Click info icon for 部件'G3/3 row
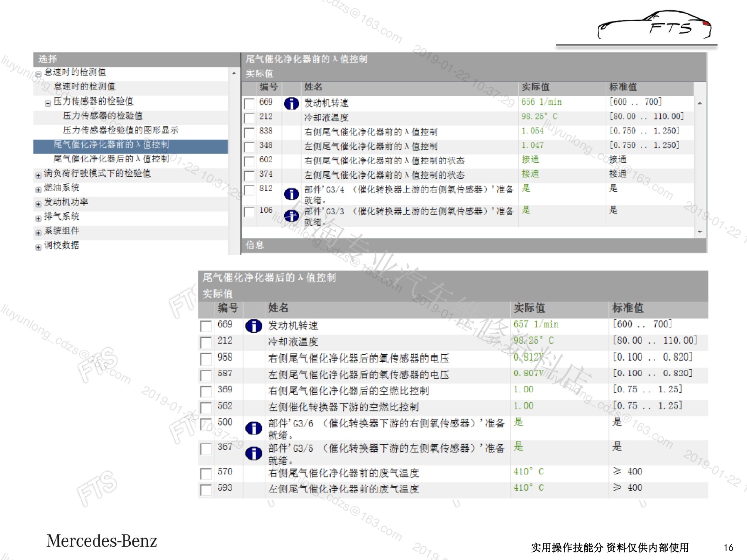 point(291,216)
